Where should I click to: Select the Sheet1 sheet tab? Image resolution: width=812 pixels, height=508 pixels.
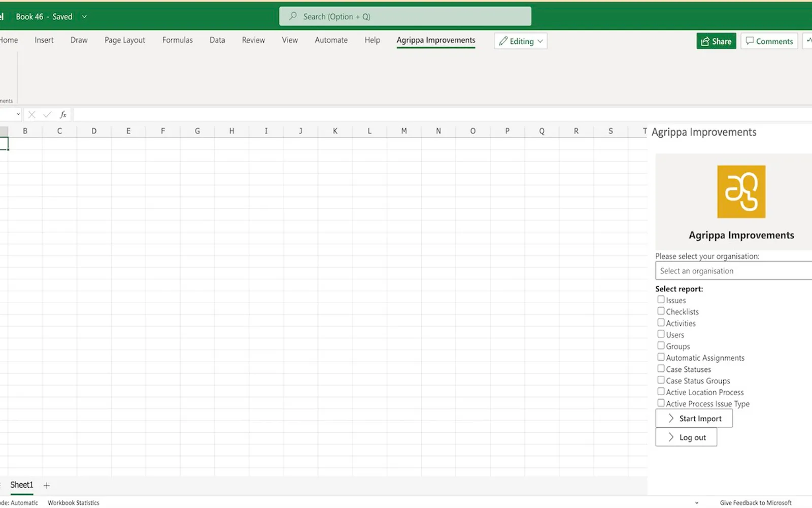point(21,485)
